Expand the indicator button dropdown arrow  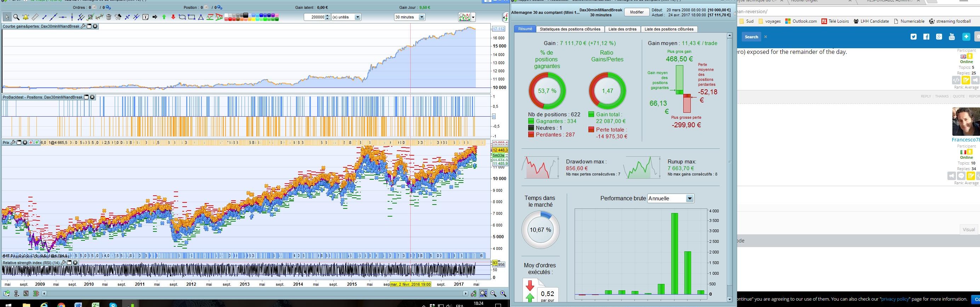tap(473, 17)
